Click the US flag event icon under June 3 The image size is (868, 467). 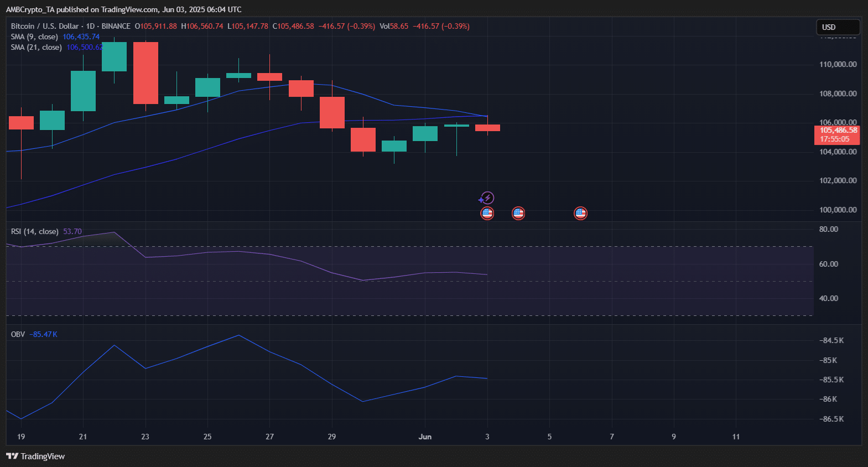[x=487, y=213]
